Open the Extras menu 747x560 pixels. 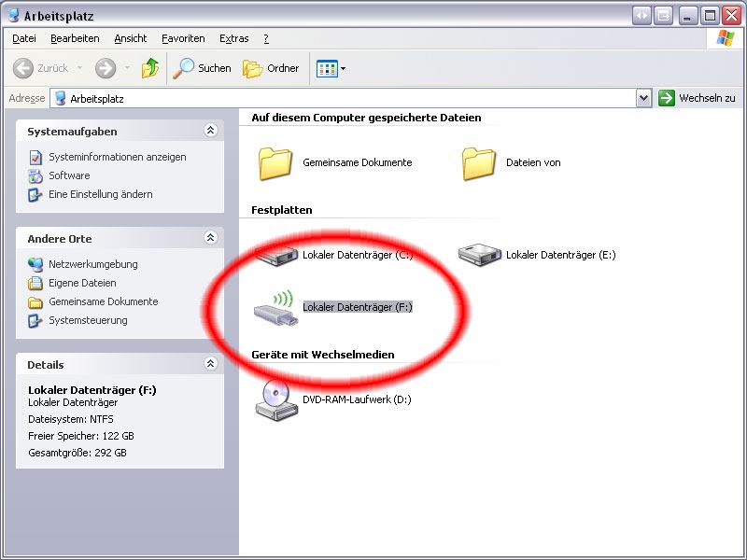coord(234,38)
